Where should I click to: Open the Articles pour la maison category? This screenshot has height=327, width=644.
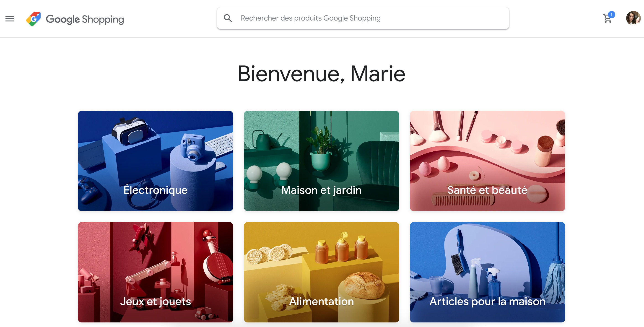(x=487, y=272)
